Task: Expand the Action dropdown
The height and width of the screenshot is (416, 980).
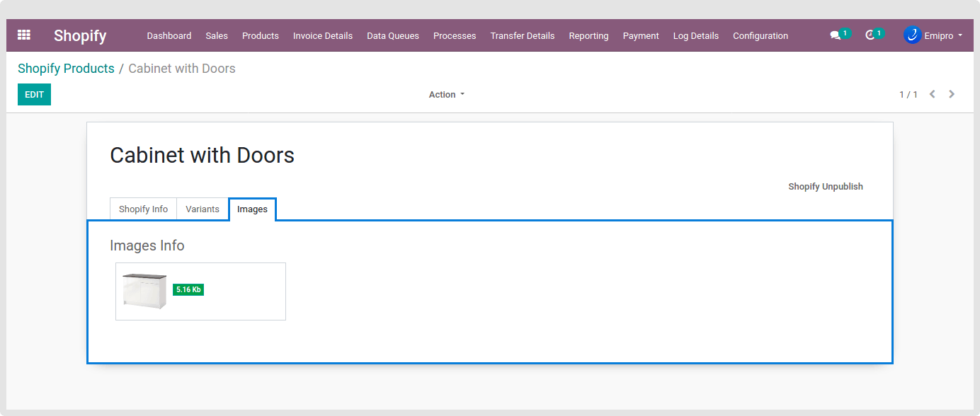Action: [x=446, y=94]
